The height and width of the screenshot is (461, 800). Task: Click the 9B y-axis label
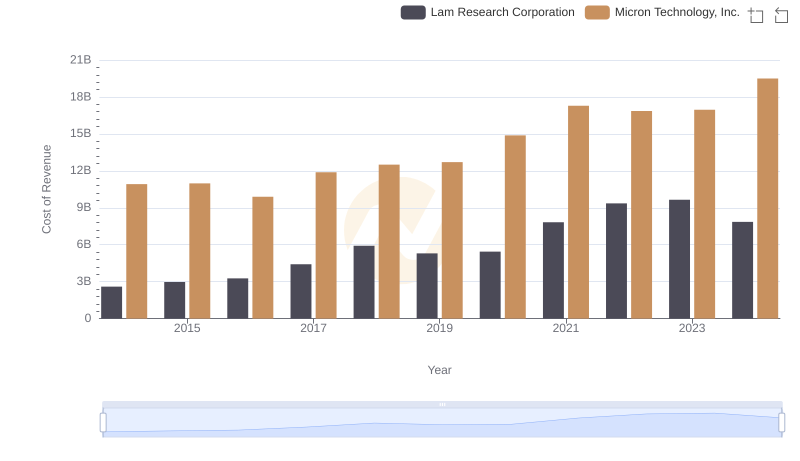tap(84, 208)
